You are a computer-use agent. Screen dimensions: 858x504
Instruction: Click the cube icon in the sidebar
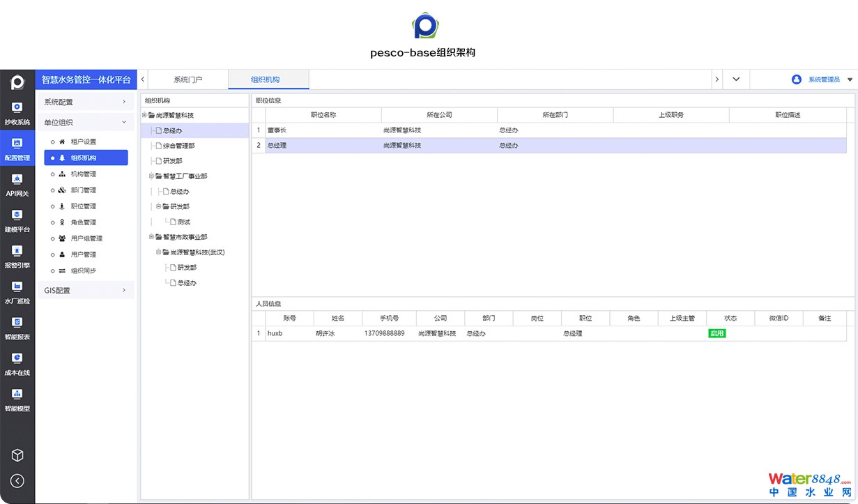[17, 455]
